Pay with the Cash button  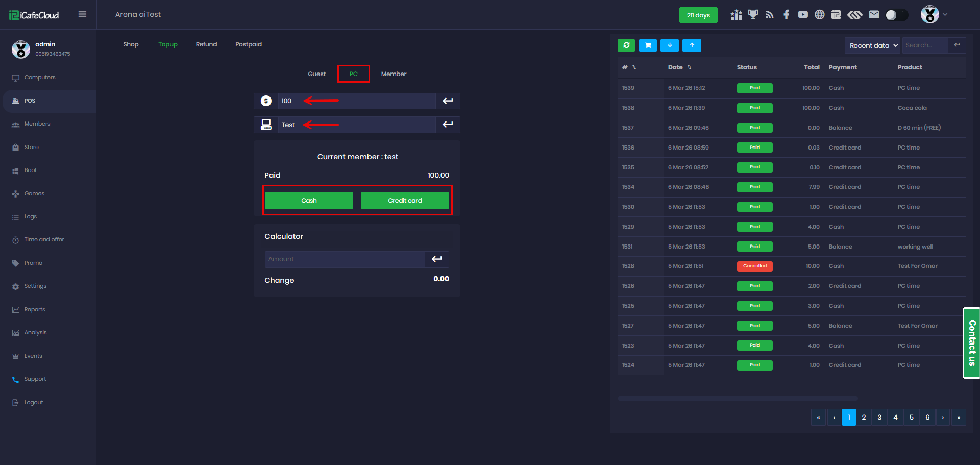[x=309, y=201]
